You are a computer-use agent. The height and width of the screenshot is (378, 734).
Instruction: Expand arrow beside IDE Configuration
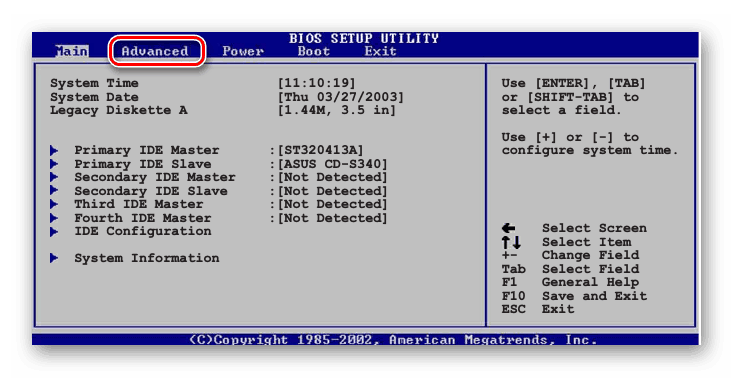(54, 231)
